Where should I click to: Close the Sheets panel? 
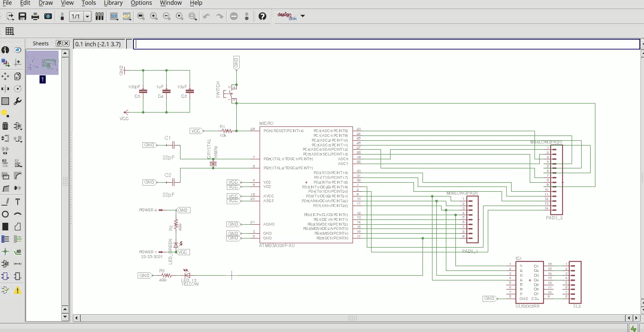(66, 43)
